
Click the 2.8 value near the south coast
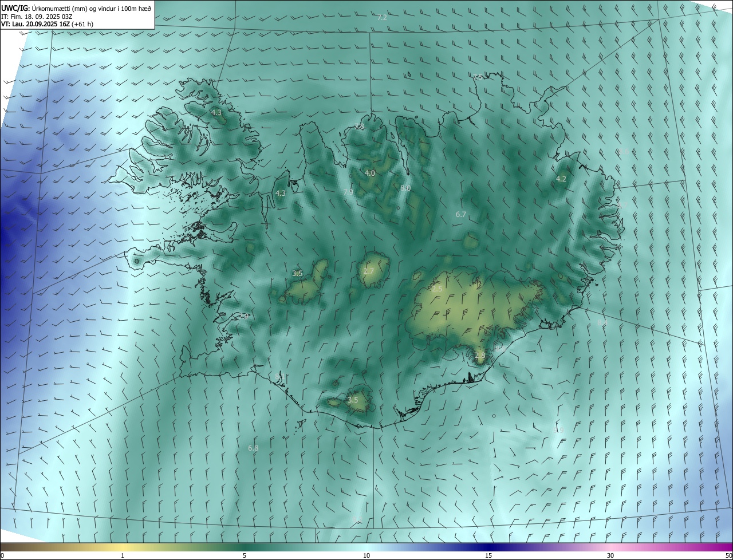480,355
